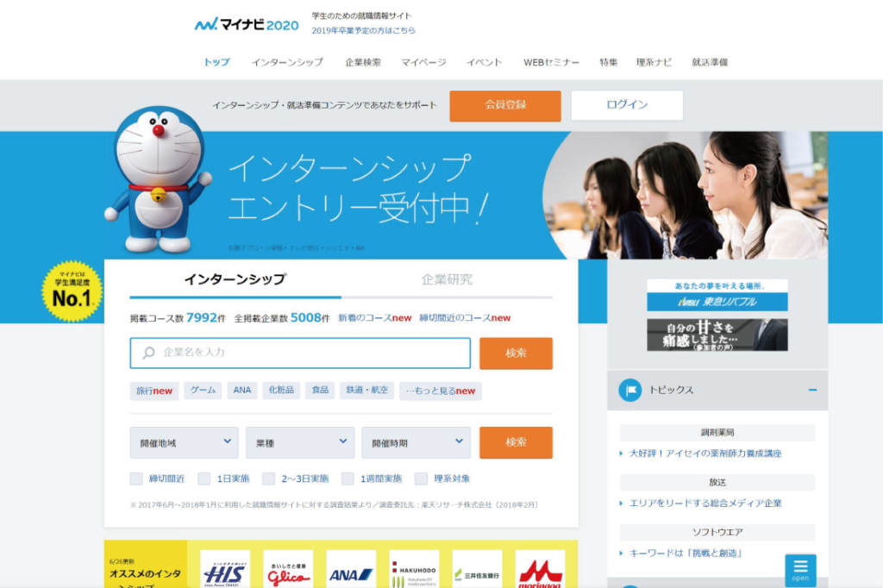This screenshot has width=883, height=588.
Task: Open the 特集 navigation item
Action: [x=608, y=62]
